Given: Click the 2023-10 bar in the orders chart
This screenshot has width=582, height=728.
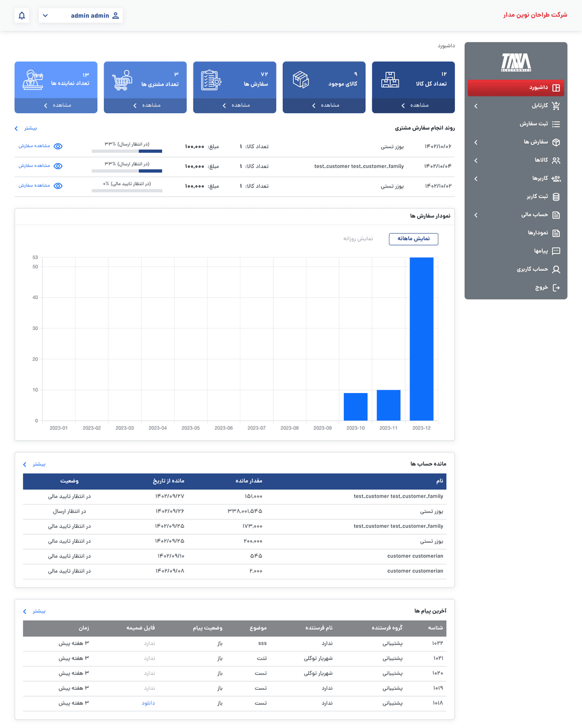Looking at the screenshot, I should [x=356, y=407].
